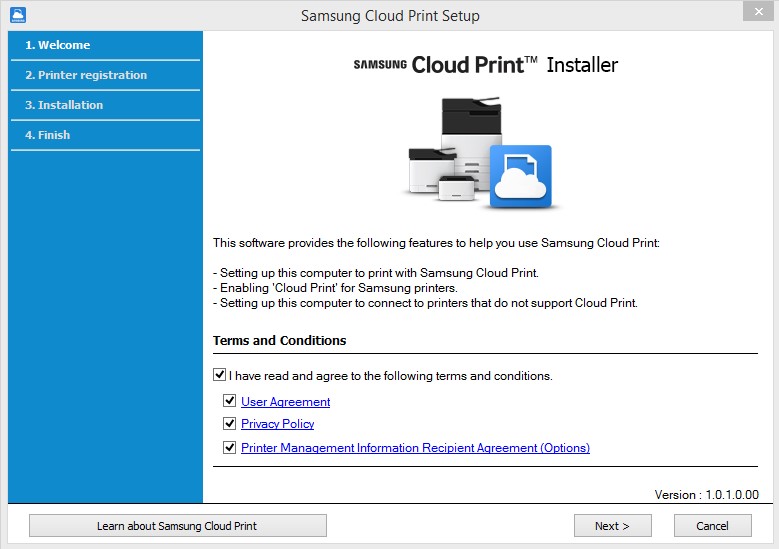Click the Terms and Conditions heading
The image size is (779, 549).
pos(280,340)
